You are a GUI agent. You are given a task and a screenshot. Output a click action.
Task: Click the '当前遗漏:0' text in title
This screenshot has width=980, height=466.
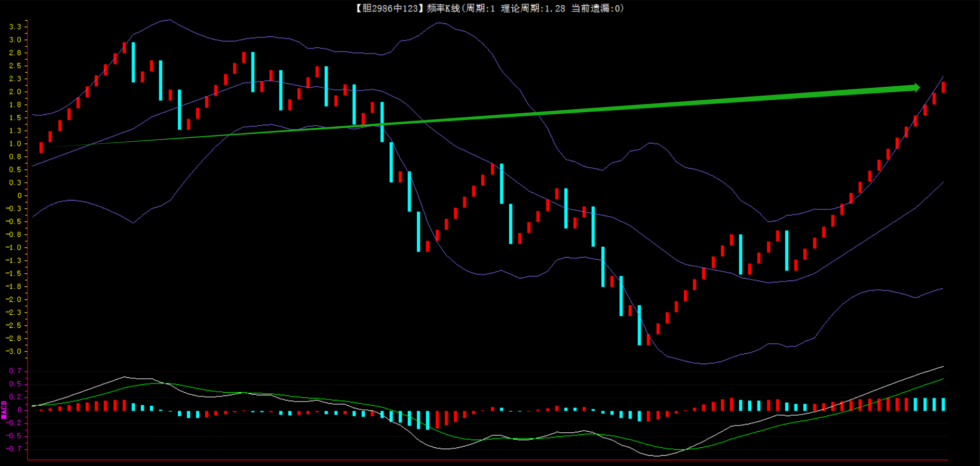pyautogui.click(x=596, y=8)
